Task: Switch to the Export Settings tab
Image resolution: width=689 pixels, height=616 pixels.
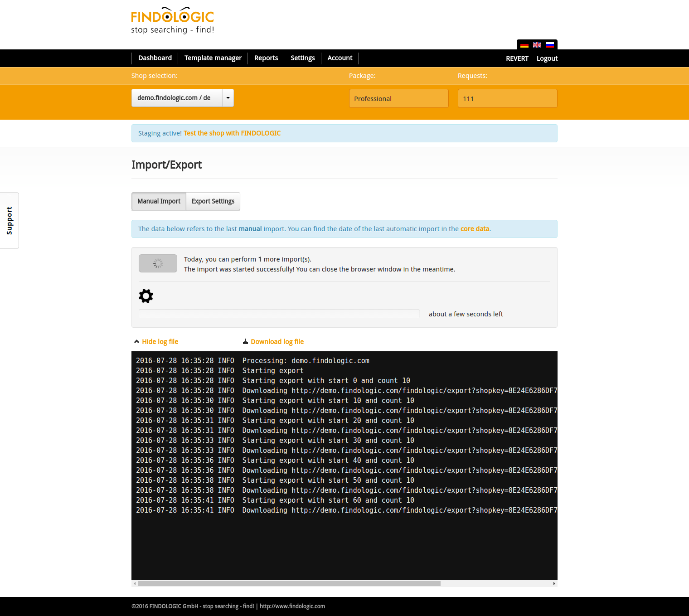Action: 213,201
